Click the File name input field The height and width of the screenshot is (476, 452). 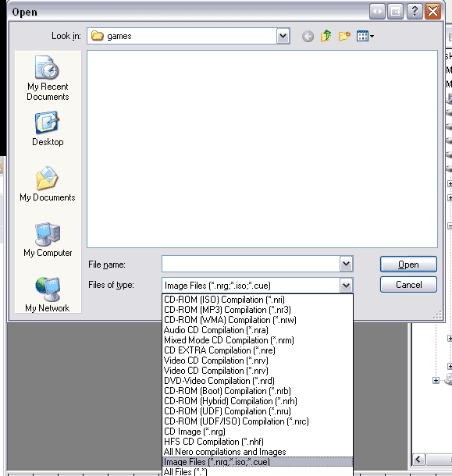[251, 264]
